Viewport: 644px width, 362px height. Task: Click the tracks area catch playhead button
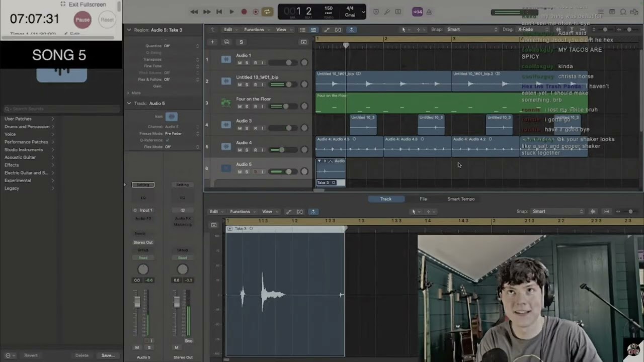click(x=351, y=30)
